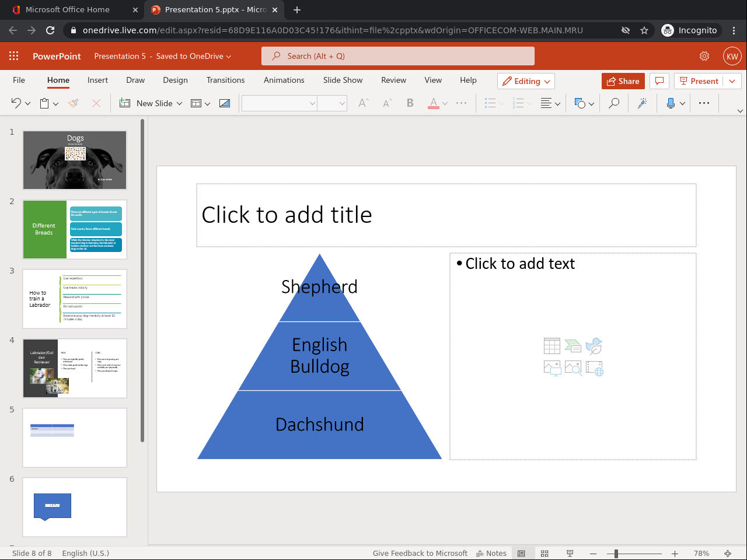The width and height of the screenshot is (747, 560).
Task: Go to the Animations tab
Action: [284, 80]
